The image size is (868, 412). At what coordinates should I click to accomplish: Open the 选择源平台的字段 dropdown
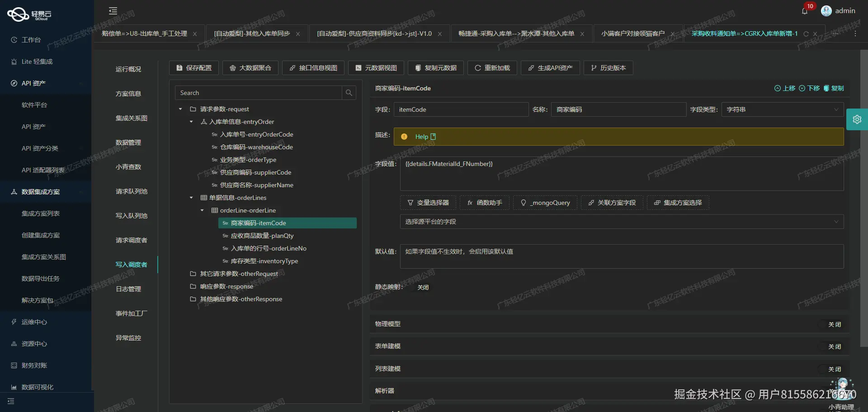[621, 222]
